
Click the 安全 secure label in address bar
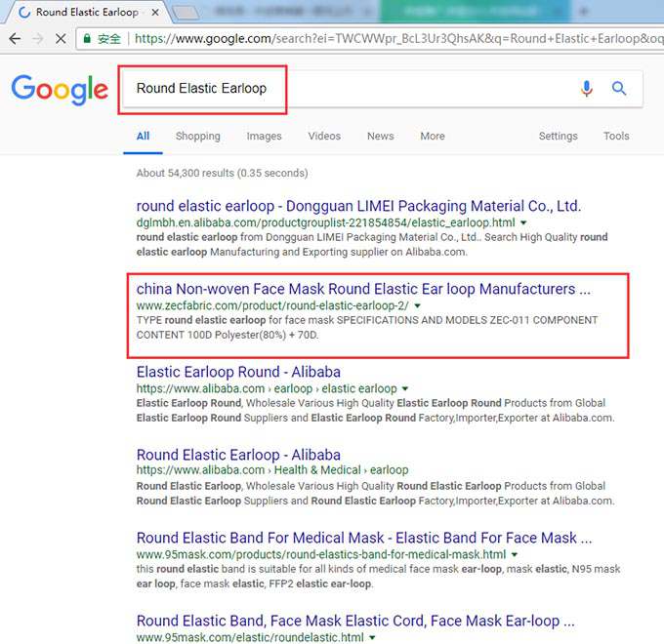point(109,39)
